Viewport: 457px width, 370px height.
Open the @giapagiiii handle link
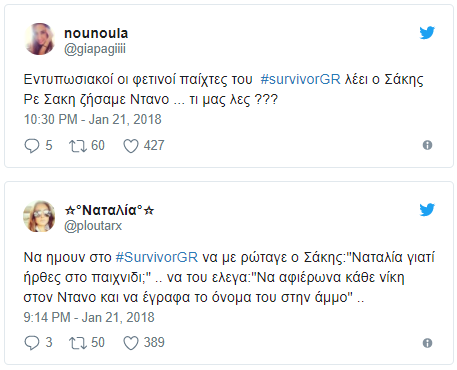coord(95,49)
